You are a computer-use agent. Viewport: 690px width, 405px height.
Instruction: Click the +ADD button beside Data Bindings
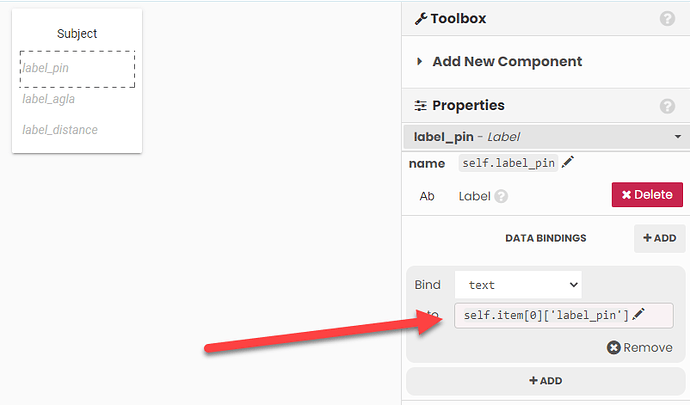pos(659,238)
